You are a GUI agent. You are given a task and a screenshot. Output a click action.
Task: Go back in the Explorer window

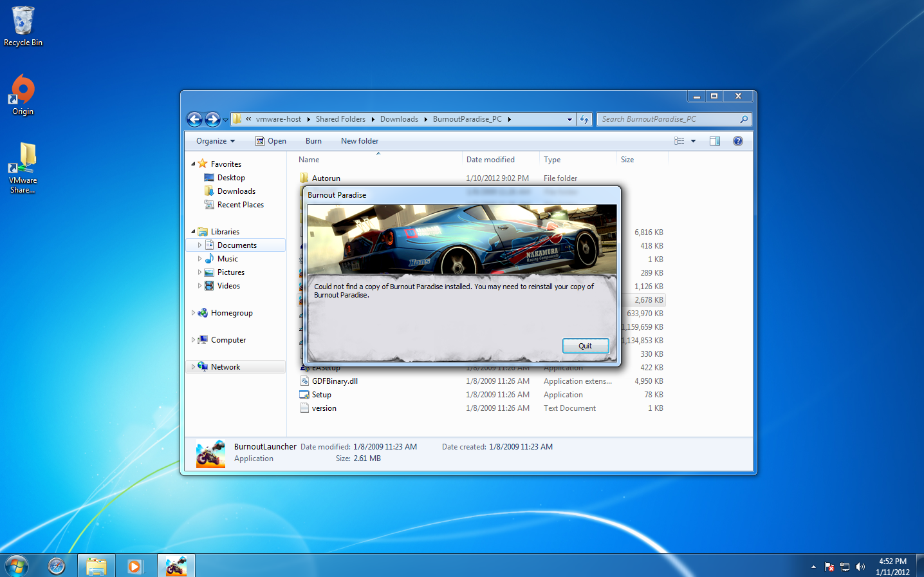pyautogui.click(x=194, y=119)
